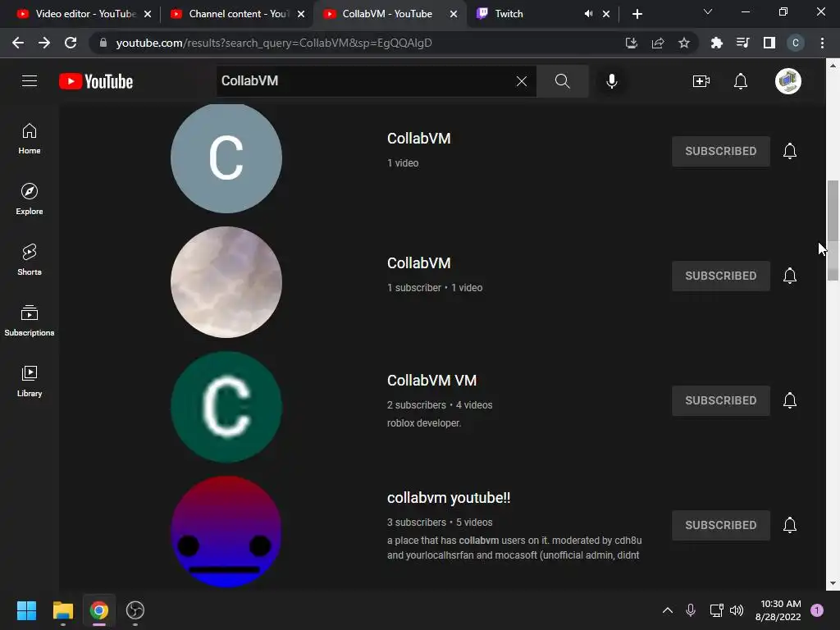
Task: Start voice search with the microphone
Action: point(612,81)
